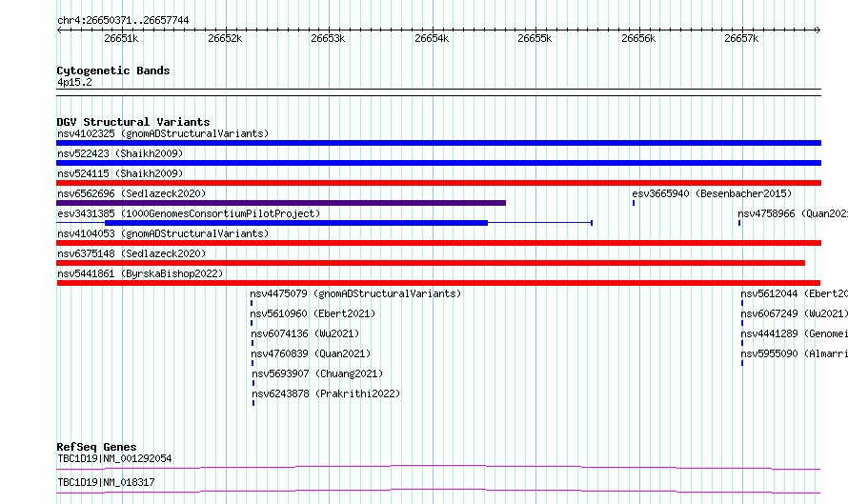Viewport: 848px width, 504px height.
Task: Click the nsv4102325 gnomAD blue variant bar
Action: tap(438, 143)
